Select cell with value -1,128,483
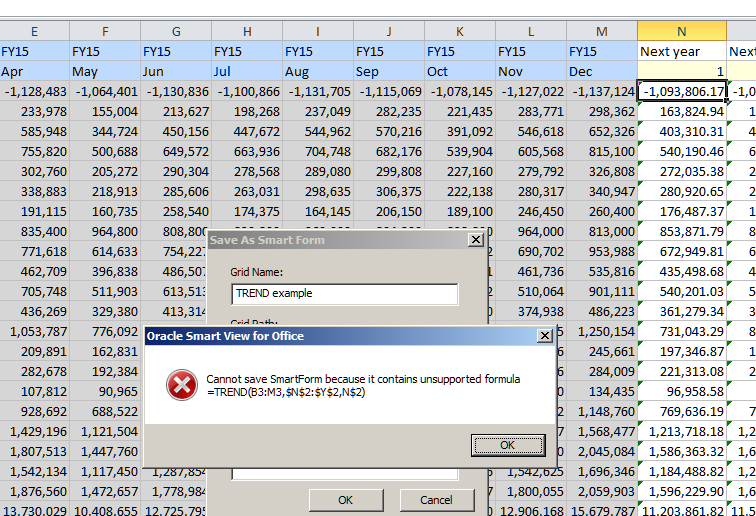 35,91
